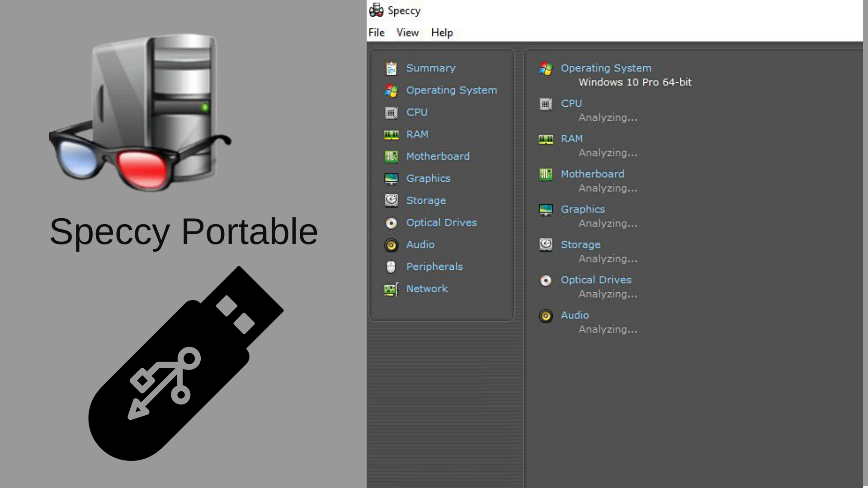Screen dimensions: 868x488
Task: Click the Graphics icon in summary panel
Action: coord(546,210)
